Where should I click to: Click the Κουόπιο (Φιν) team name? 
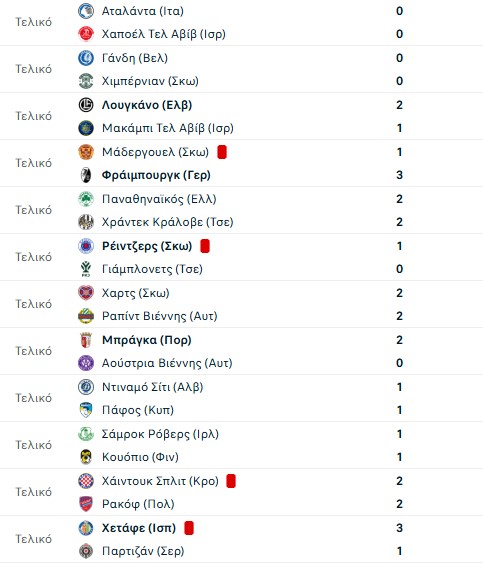click(x=140, y=457)
